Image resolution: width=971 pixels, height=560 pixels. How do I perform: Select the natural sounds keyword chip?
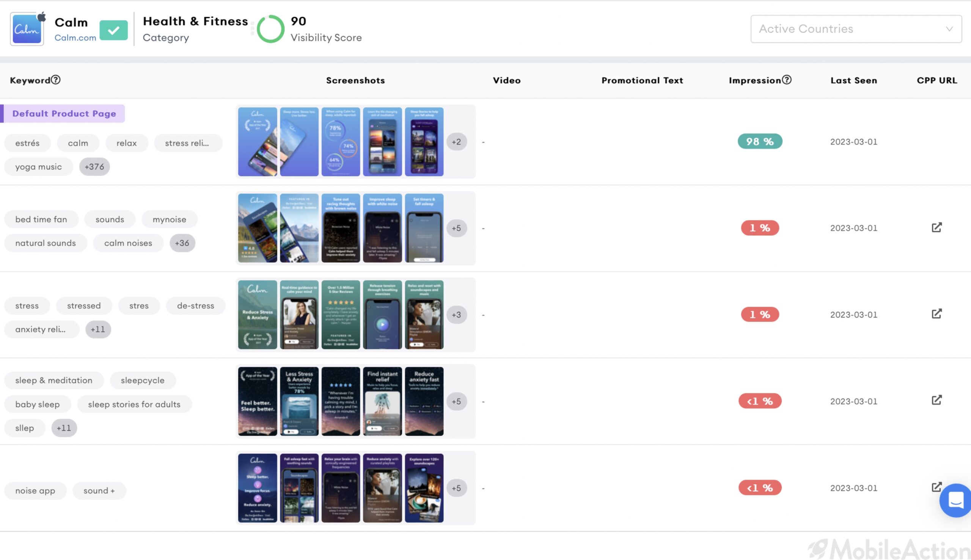coord(46,243)
